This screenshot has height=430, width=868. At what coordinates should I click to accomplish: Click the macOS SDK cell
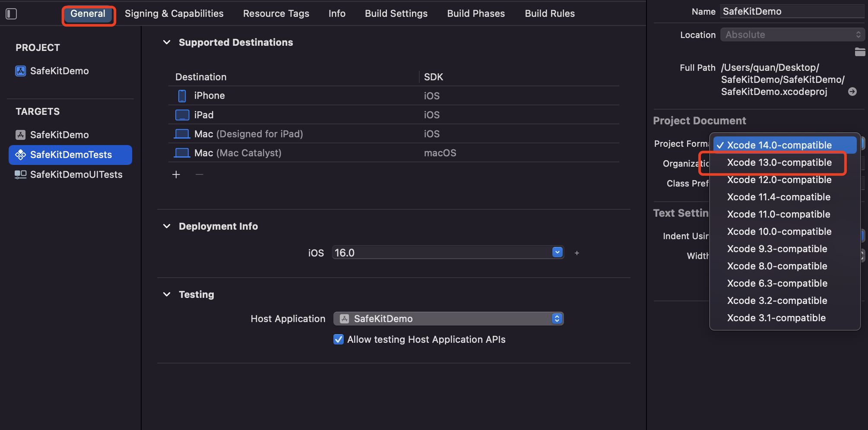(x=440, y=153)
